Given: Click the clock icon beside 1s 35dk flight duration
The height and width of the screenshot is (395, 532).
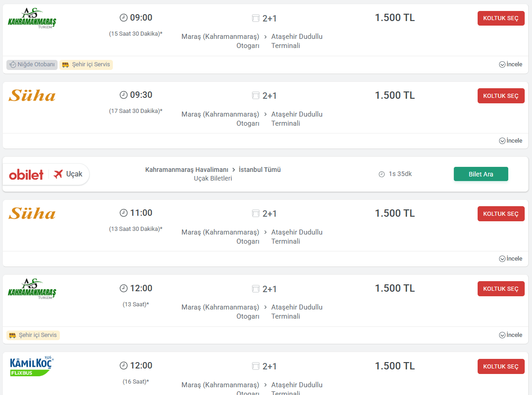Looking at the screenshot, I should click(x=382, y=174).
